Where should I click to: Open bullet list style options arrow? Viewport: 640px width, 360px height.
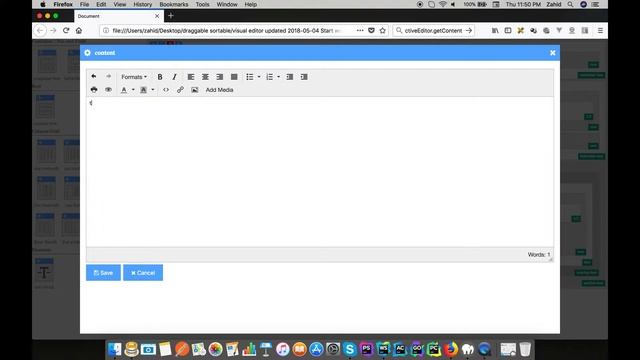pos(259,77)
